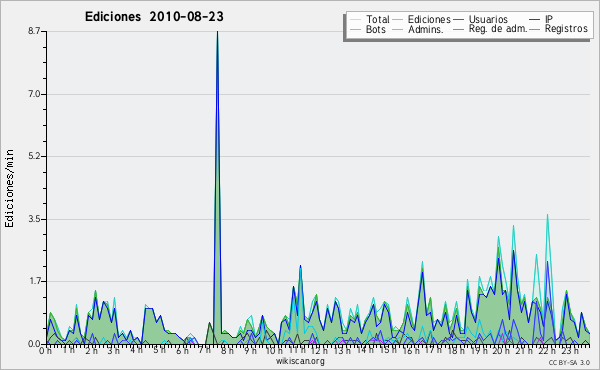Click the 'Admins.' legend entry

coord(426,29)
